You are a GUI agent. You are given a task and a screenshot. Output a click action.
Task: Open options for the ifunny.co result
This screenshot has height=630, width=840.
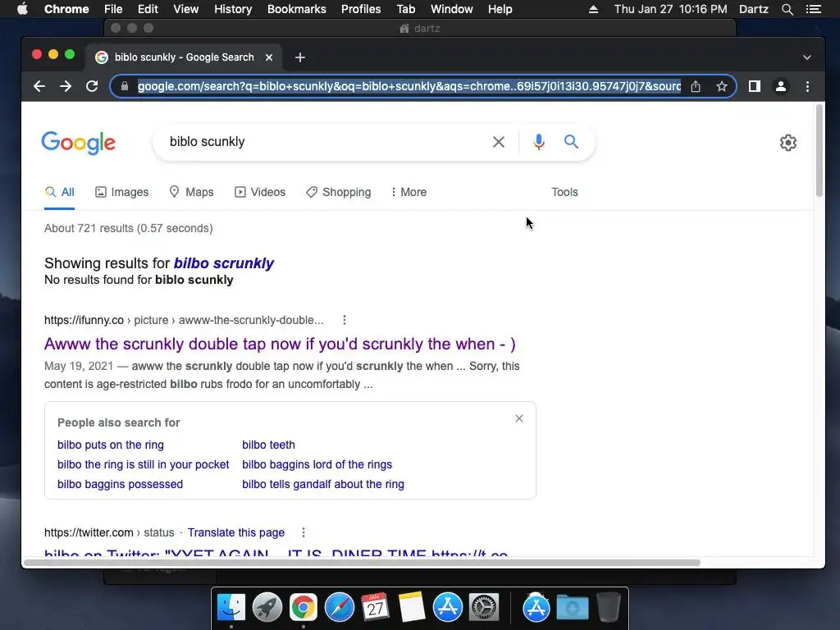tap(345, 320)
